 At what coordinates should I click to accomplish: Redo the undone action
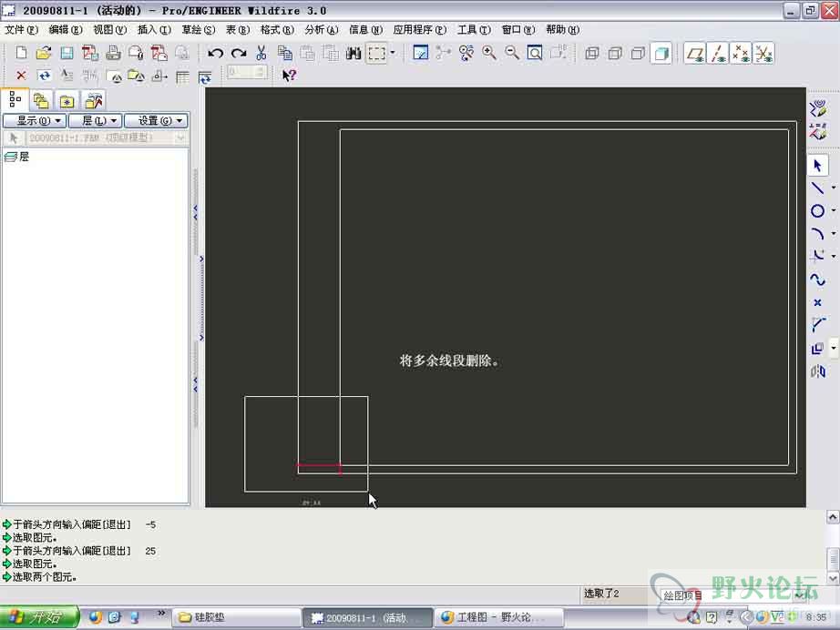tap(239, 53)
